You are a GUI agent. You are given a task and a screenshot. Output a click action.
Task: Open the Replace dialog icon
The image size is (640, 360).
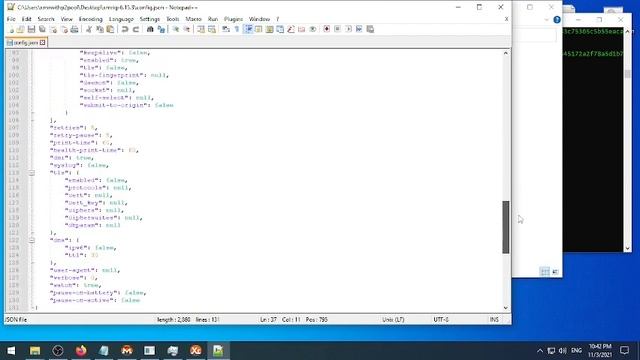pyautogui.click(x=161, y=29)
